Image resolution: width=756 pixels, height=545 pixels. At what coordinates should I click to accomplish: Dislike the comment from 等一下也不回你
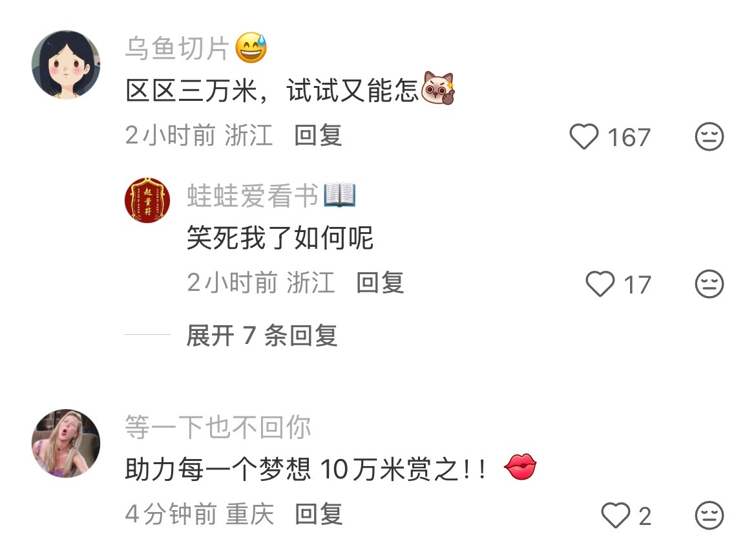pyautogui.click(x=709, y=515)
